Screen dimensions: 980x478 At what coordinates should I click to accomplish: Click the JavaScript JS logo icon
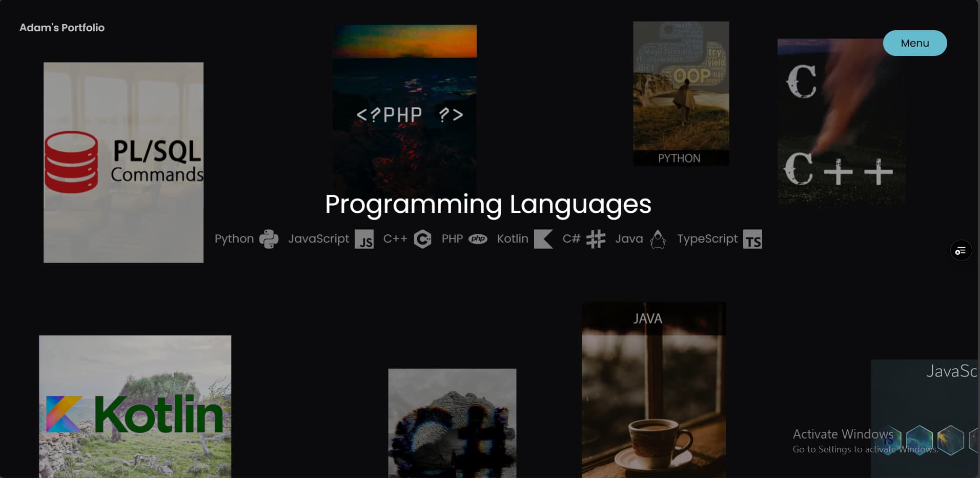(364, 240)
